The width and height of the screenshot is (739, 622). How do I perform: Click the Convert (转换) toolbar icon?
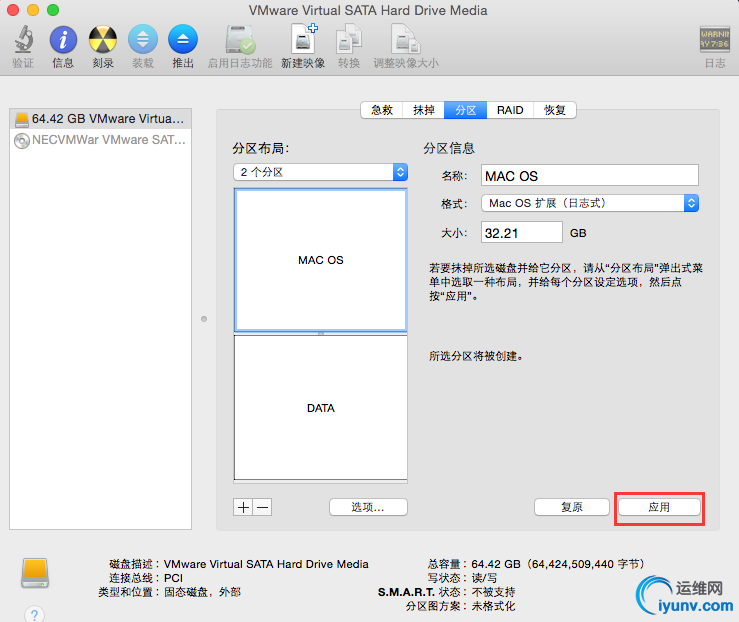point(349,39)
